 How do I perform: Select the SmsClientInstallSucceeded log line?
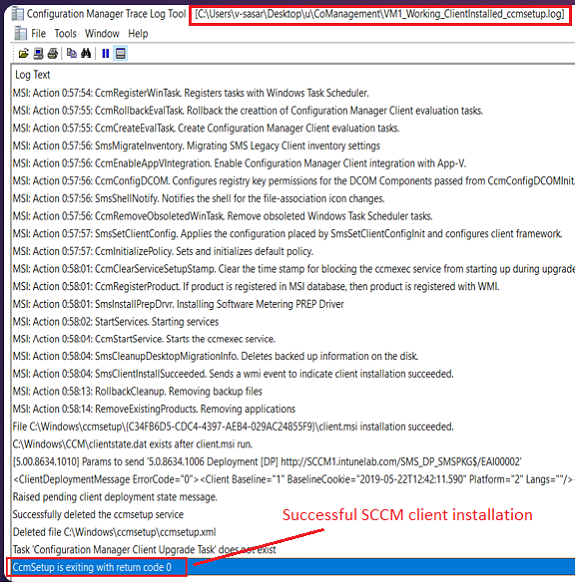click(293, 374)
